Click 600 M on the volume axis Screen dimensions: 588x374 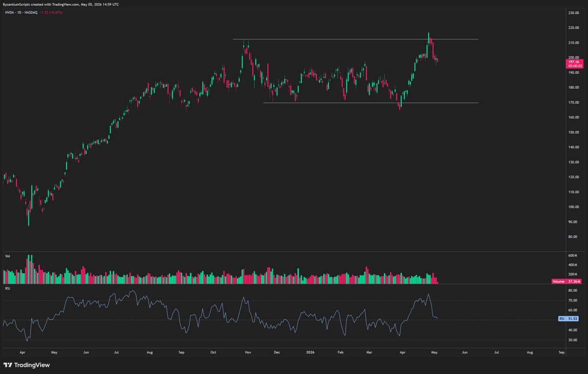[x=574, y=256]
